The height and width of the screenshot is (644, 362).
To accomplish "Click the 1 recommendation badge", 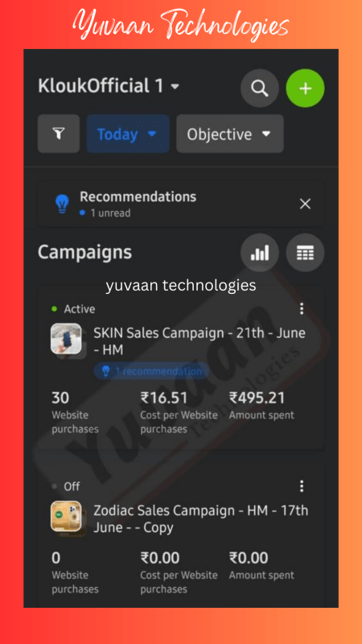I will pos(151,371).
